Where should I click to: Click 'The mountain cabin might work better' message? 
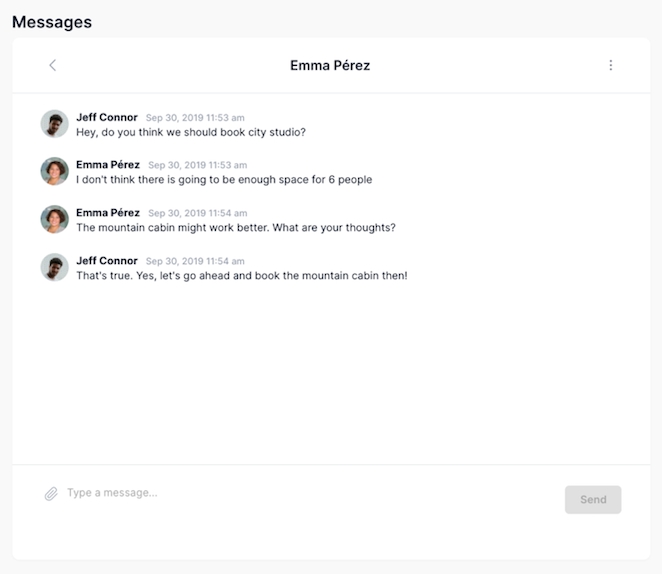pos(236,227)
